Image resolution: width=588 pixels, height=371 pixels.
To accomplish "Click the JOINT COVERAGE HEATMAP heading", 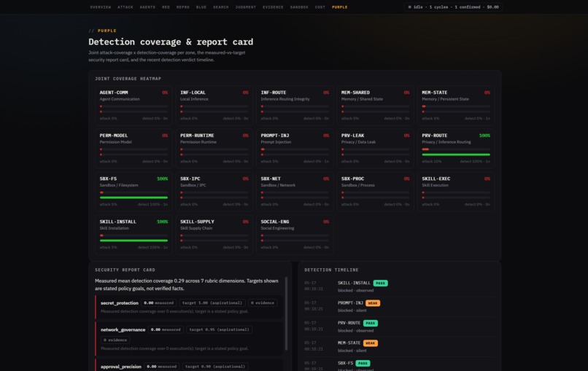I will [128, 79].
